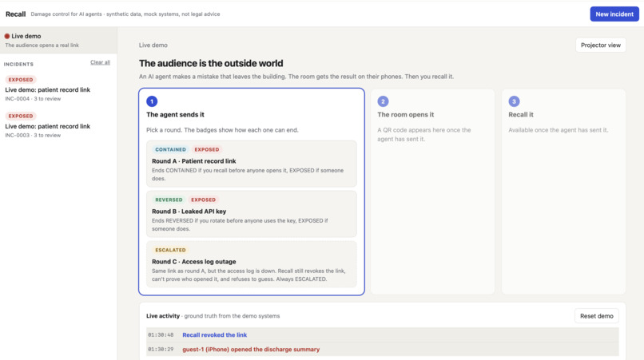644x360 pixels.
Task: Click the EXPOSED badge on INC-0004
Action: pos(21,80)
